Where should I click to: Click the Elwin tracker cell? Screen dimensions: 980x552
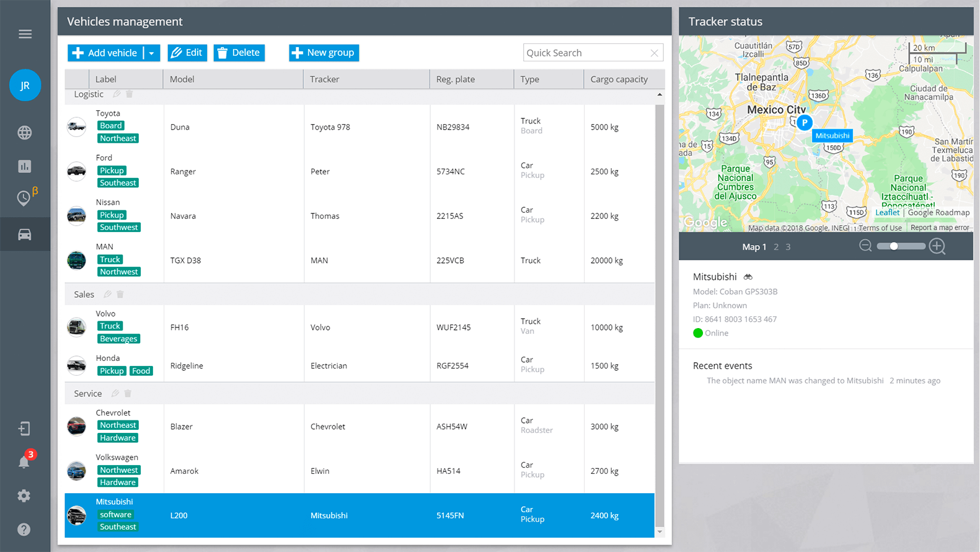(320, 471)
